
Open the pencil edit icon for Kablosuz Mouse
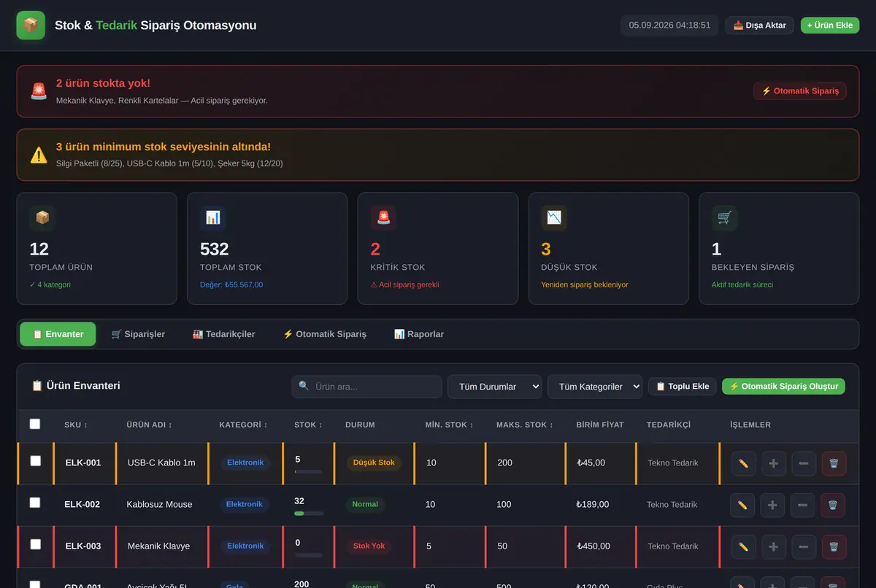click(x=742, y=505)
